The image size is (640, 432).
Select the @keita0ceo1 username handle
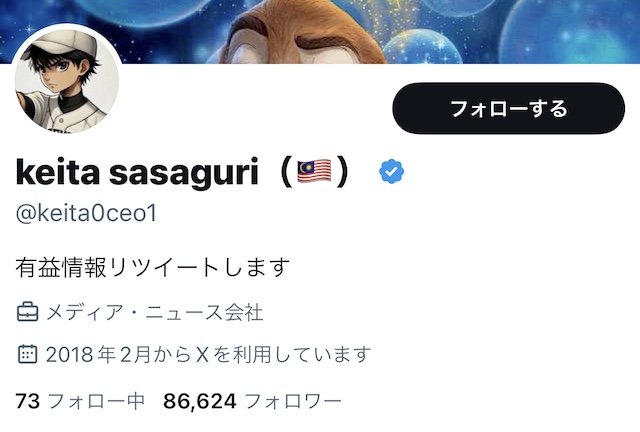click(86, 214)
